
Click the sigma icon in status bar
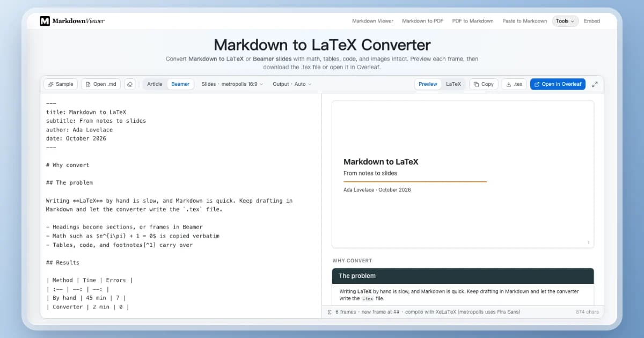[330, 312]
